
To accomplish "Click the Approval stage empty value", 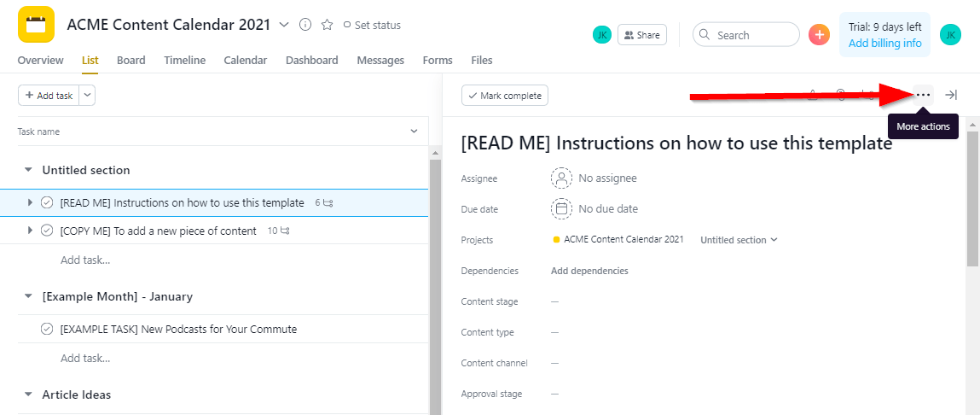I will click(x=554, y=394).
